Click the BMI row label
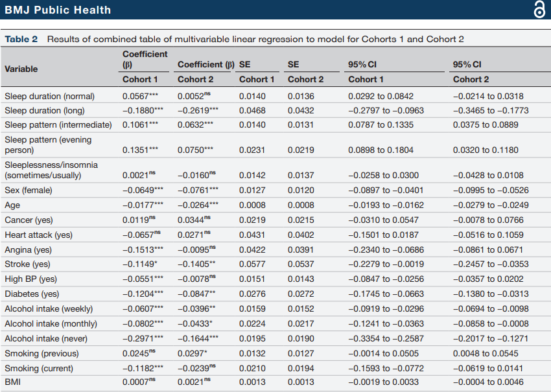This screenshot has width=551, height=392. click(12, 382)
